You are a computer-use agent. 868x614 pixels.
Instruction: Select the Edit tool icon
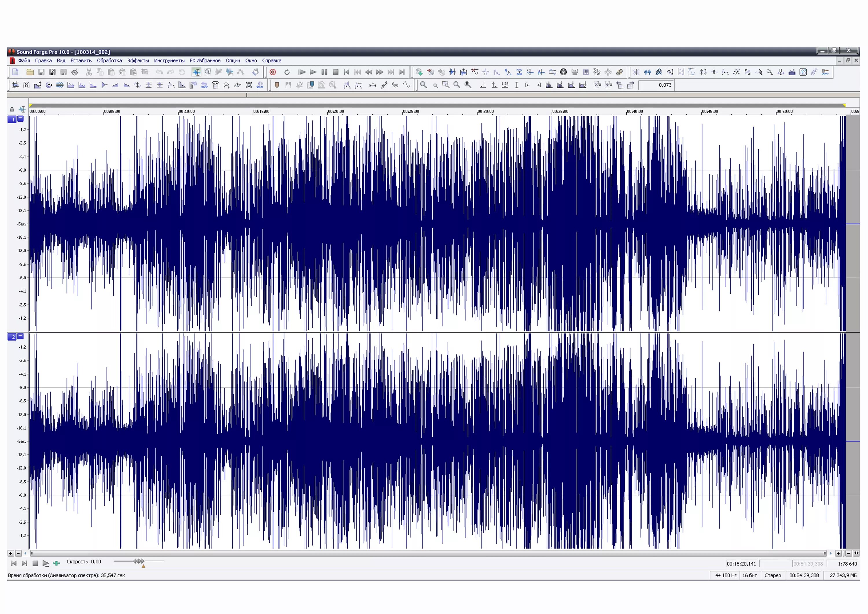pyautogui.click(x=196, y=72)
